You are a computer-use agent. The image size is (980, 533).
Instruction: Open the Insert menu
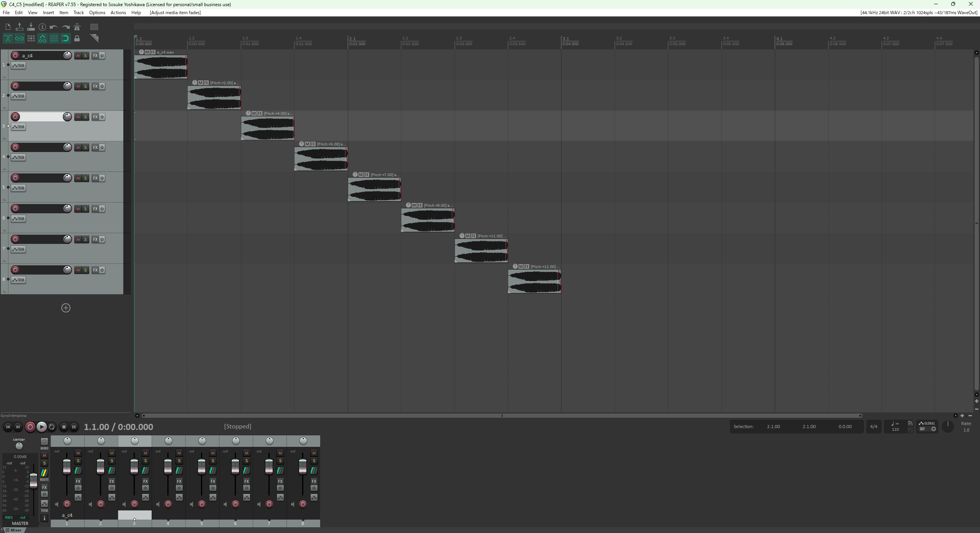click(48, 13)
